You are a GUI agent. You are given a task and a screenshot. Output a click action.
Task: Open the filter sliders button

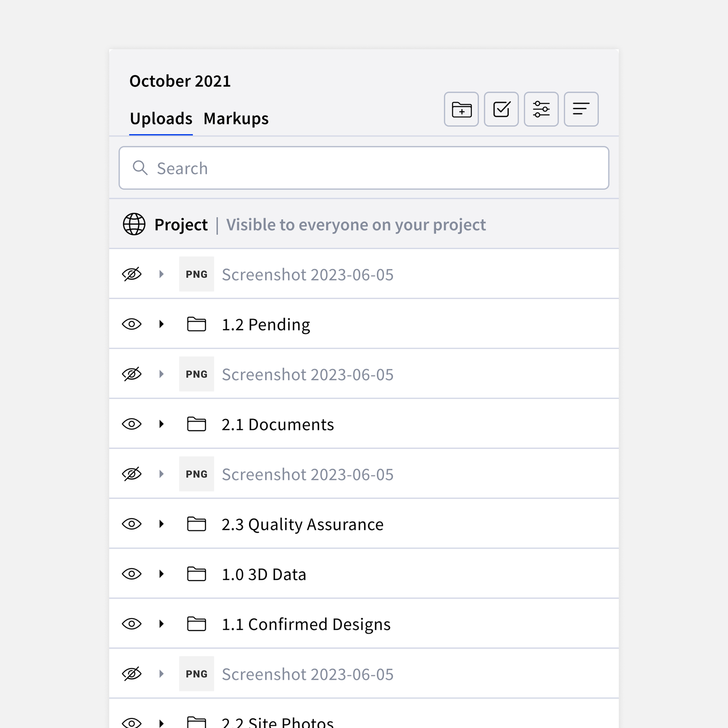pyautogui.click(x=541, y=109)
